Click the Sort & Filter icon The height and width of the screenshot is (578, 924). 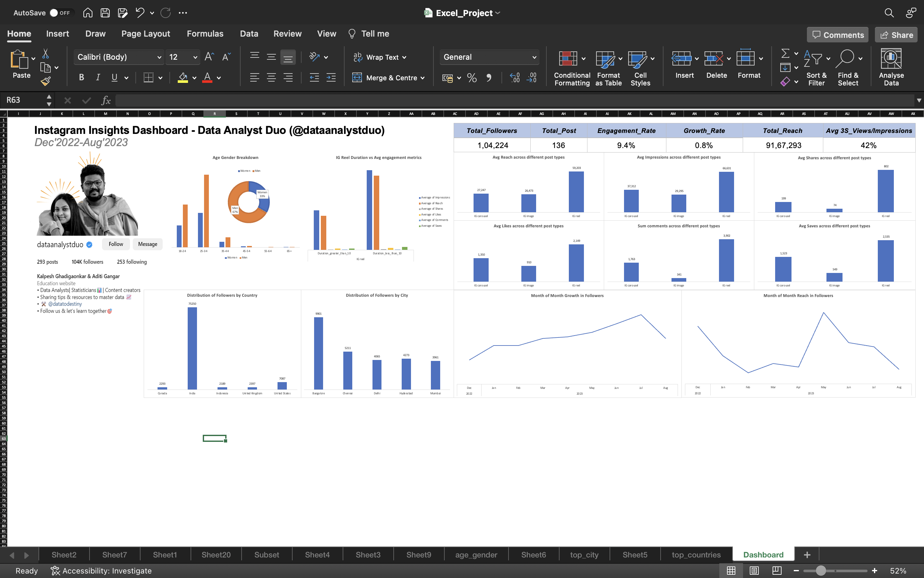click(x=813, y=58)
